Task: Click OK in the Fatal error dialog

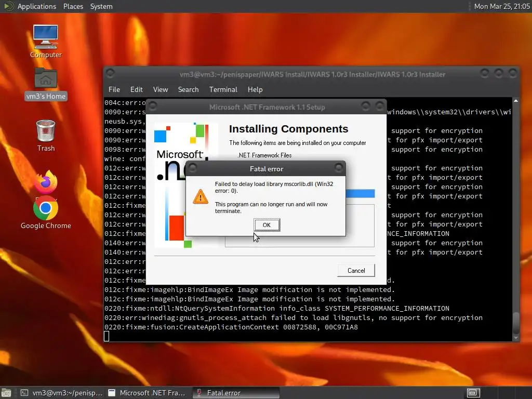Action: [267, 225]
